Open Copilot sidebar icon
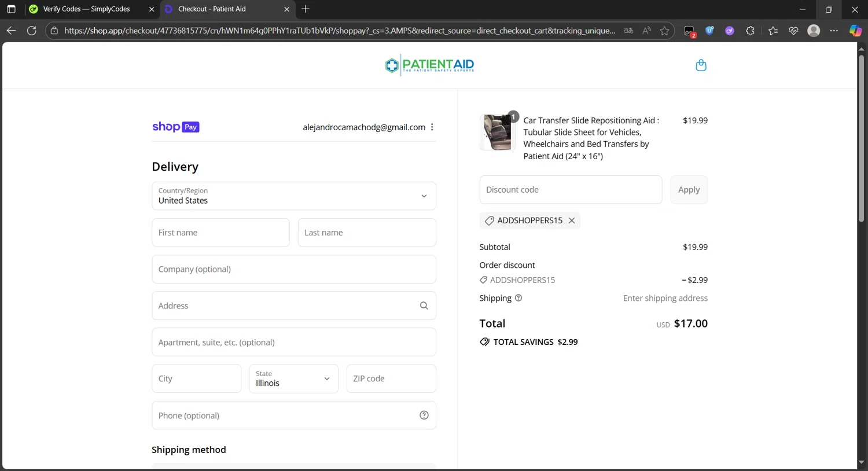Viewport: 868px width, 471px height. click(855, 31)
